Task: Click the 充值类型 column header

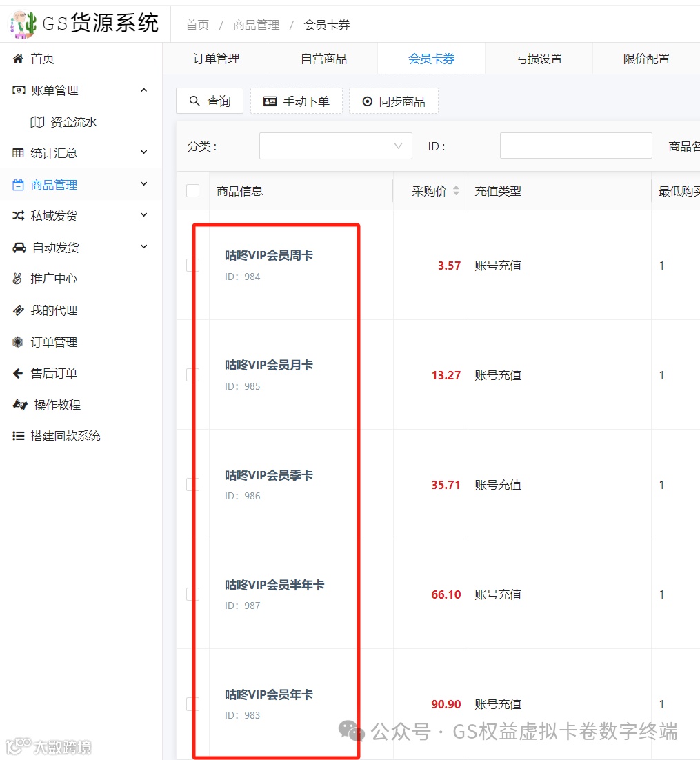Action: coord(498,191)
